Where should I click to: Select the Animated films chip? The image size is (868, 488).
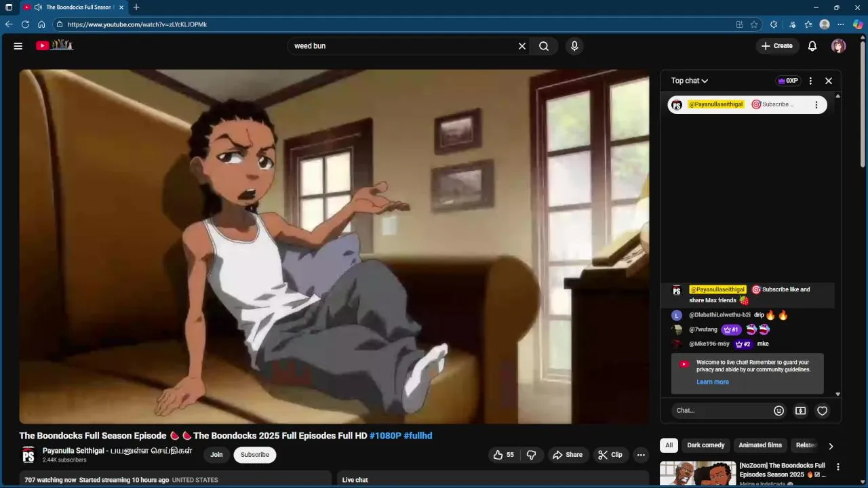pyautogui.click(x=760, y=445)
